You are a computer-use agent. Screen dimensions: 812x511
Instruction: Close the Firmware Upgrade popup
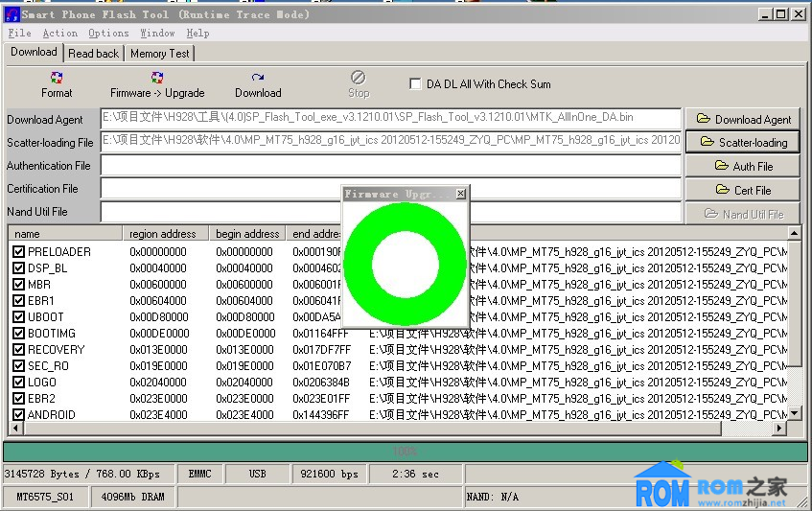coord(460,194)
